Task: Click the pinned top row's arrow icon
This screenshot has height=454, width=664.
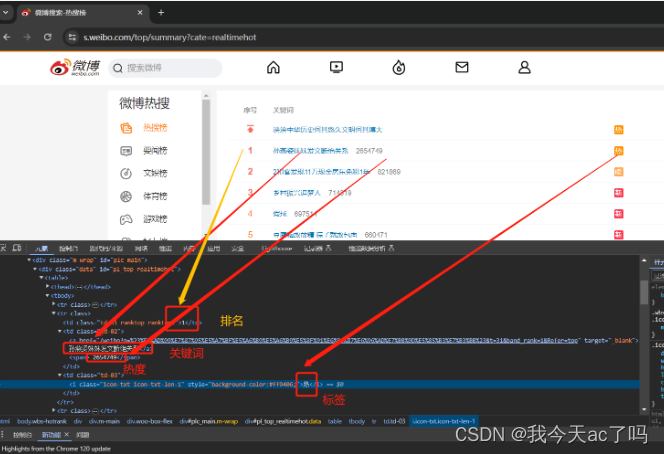Action: coord(250,129)
